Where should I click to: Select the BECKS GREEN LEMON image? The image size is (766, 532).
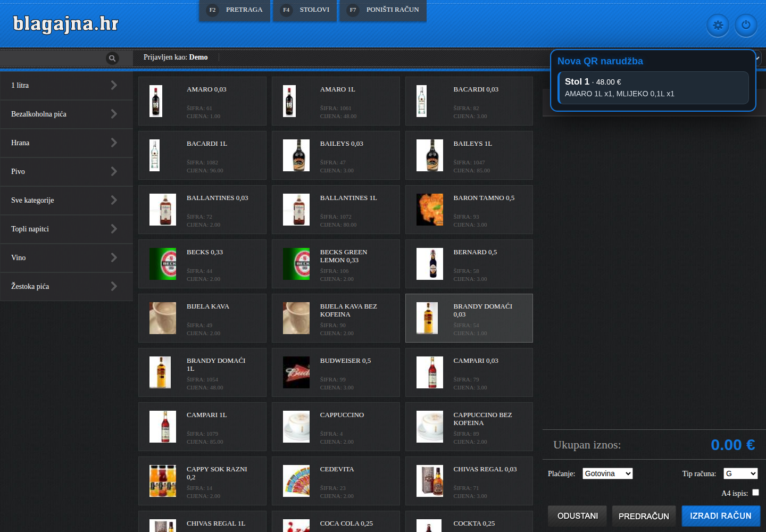click(296, 264)
